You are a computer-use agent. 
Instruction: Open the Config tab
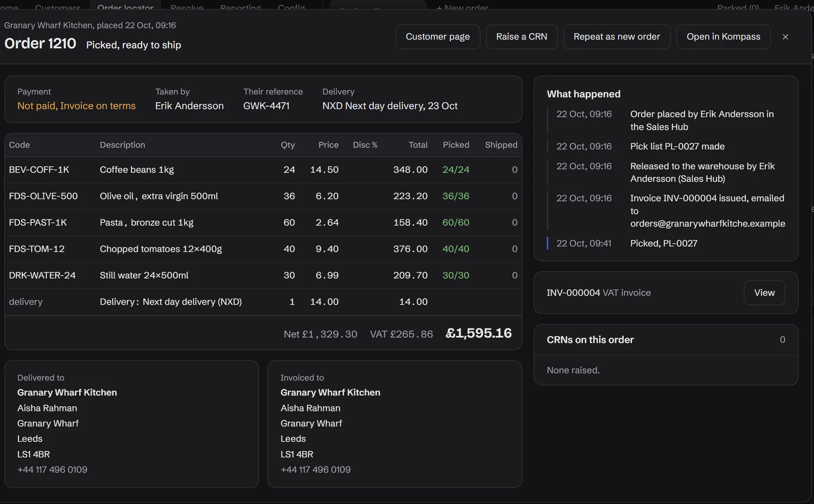[x=292, y=7]
